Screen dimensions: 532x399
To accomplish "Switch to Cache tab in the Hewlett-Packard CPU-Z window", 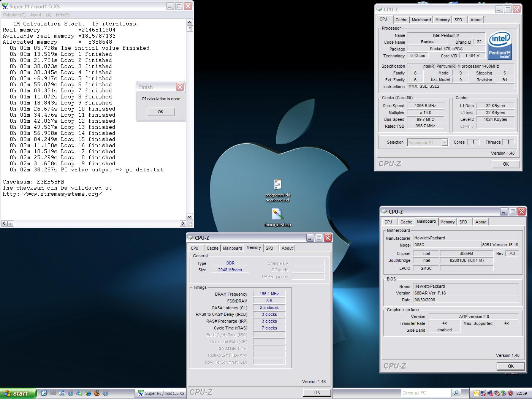I will point(406,222).
